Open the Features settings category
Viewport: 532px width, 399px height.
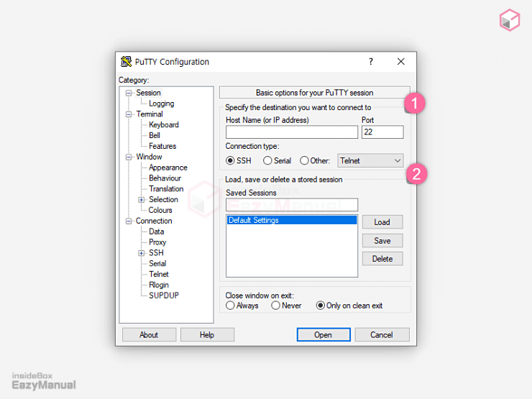(x=162, y=146)
